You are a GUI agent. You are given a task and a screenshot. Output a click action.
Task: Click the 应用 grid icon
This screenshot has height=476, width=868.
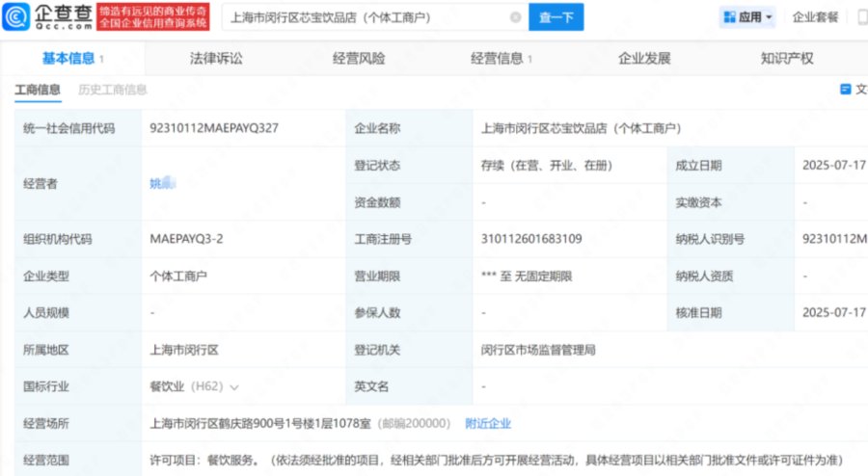[730, 17]
